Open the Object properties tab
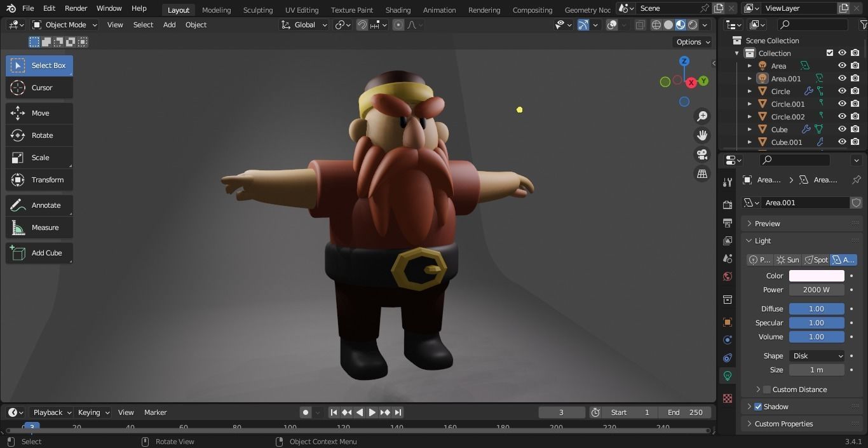 coord(728,322)
